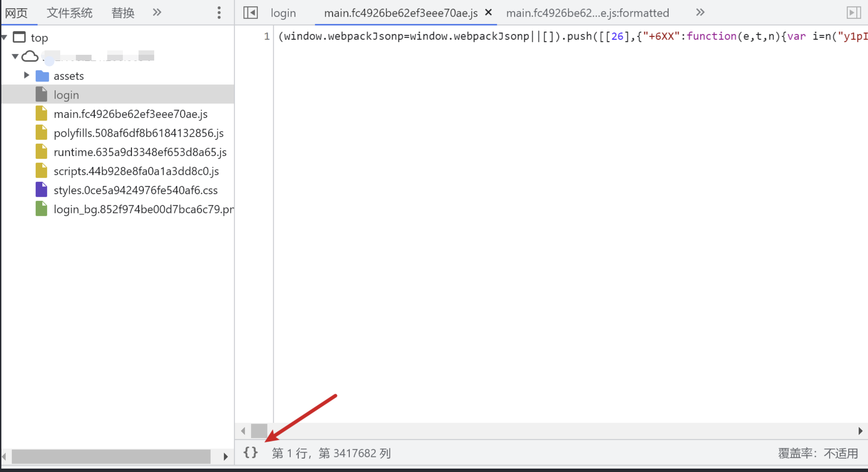This screenshot has width=868, height=472.
Task: Click the login_bg image file icon
Action: [x=42, y=209]
